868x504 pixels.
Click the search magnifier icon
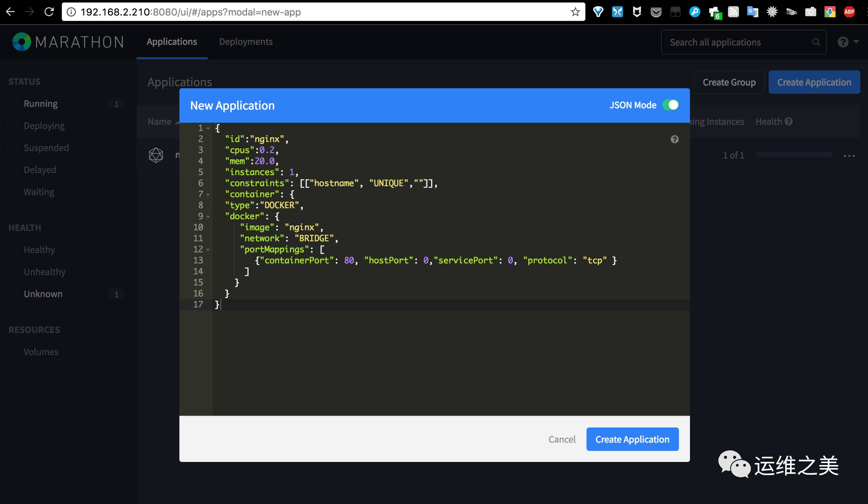click(816, 42)
